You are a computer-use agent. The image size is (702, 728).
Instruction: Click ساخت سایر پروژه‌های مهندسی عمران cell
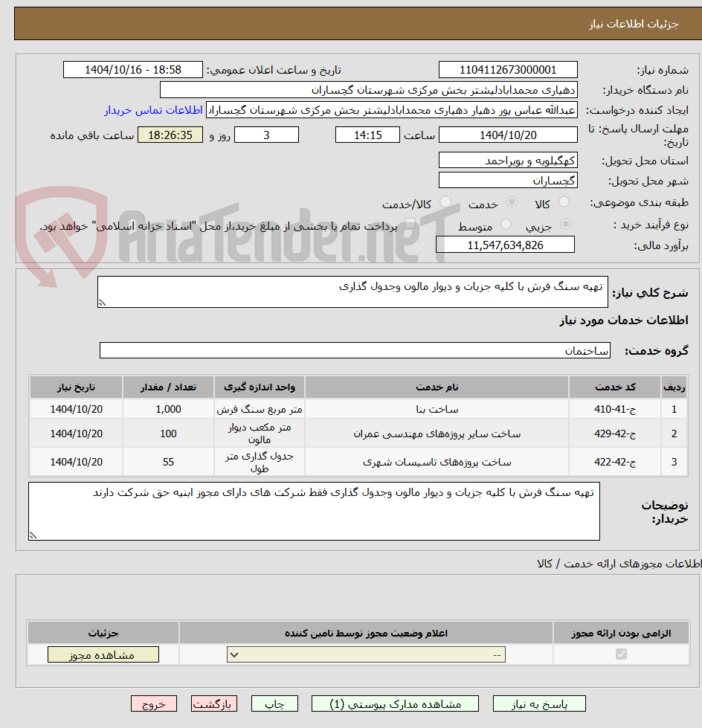click(437, 434)
